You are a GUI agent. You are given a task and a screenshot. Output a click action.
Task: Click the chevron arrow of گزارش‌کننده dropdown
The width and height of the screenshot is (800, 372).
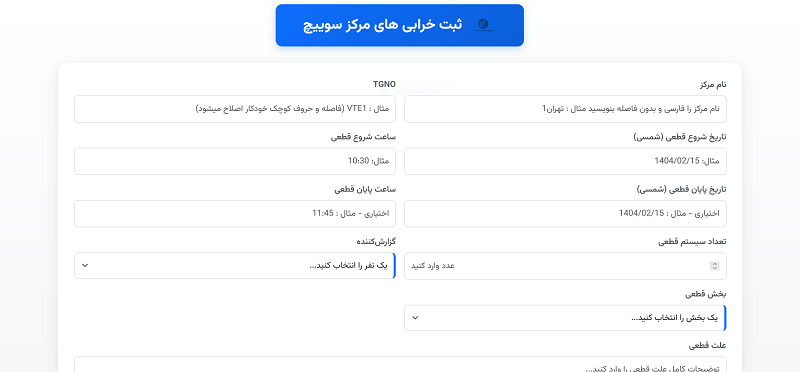[x=85, y=265]
